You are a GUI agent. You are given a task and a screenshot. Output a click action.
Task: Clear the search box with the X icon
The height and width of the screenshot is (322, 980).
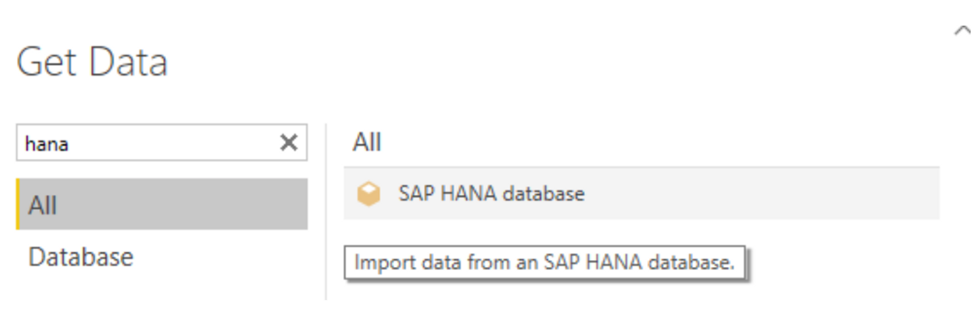pos(289,143)
